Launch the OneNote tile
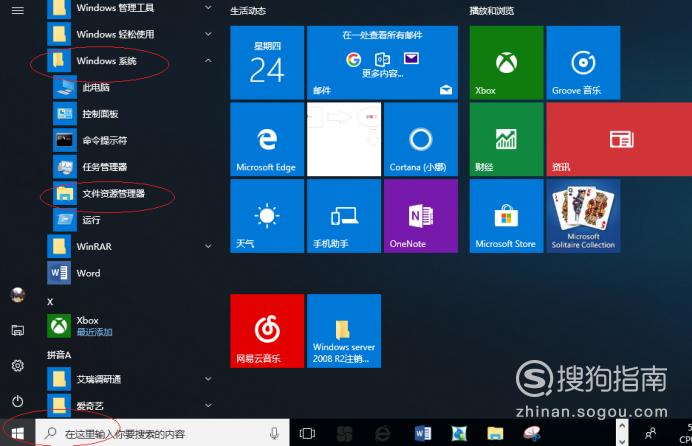 tap(421, 216)
